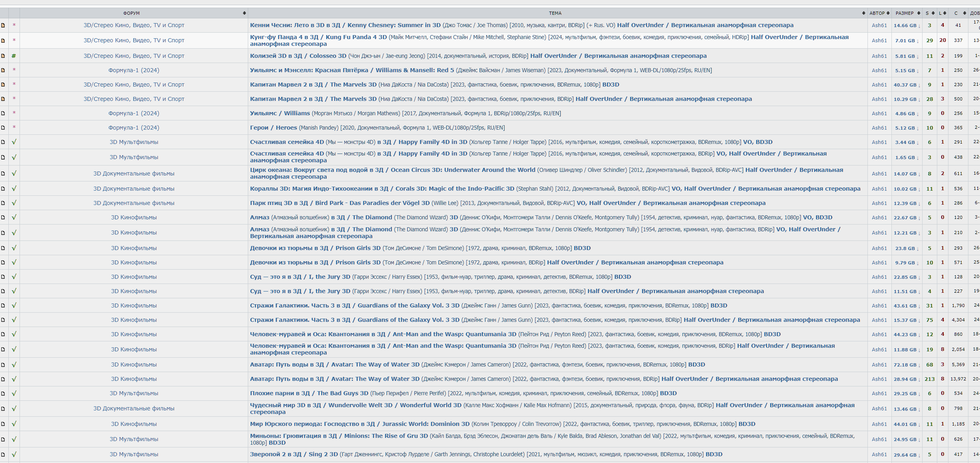The image size is (980, 463).
Task: Download the 29.64 GB Sing 2 torrent
Action: 907,455
